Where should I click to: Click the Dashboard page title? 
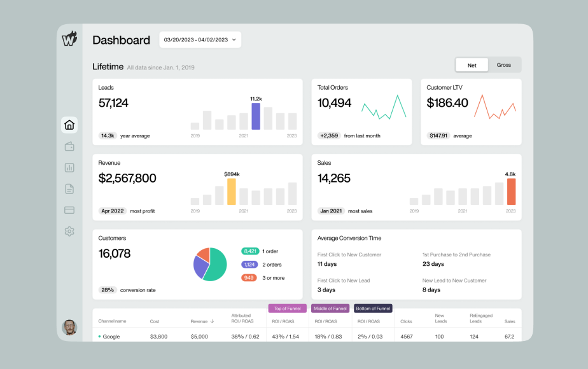121,40
